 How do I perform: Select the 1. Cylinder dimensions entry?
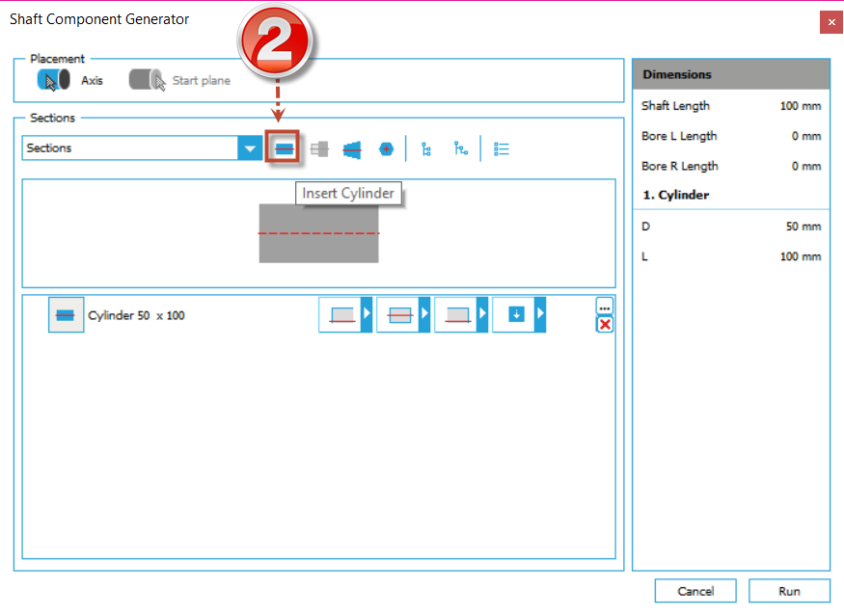(730, 195)
